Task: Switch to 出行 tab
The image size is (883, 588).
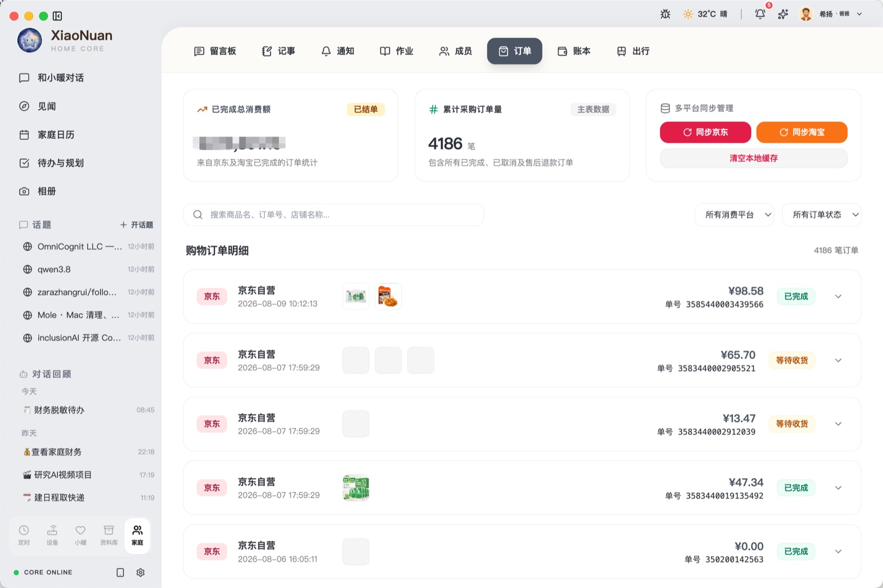Action: tap(633, 51)
